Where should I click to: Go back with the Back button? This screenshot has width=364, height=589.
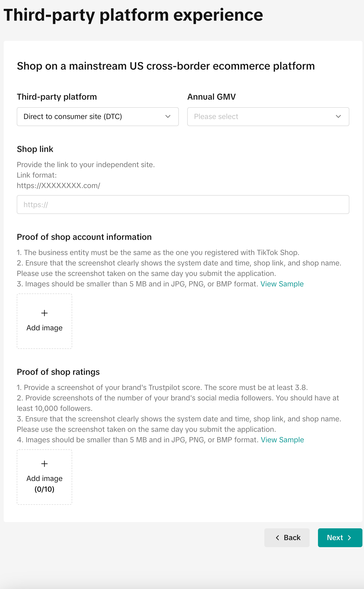[287, 538]
